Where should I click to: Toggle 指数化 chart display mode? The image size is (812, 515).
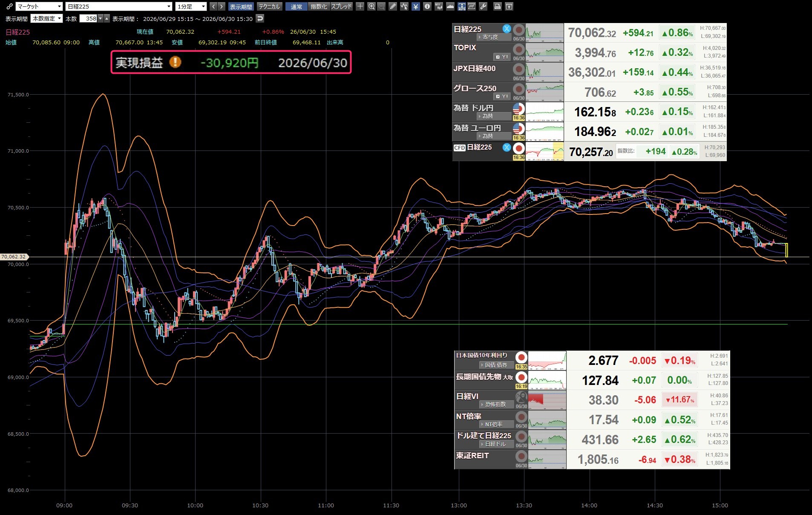pyautogui.click(x=319, y=6)
